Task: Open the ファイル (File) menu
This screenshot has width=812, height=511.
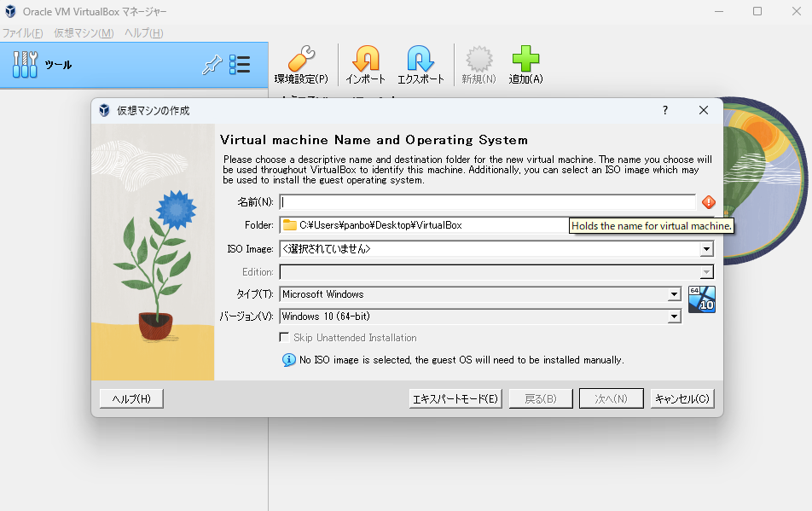Action: (x=23, y=33)
